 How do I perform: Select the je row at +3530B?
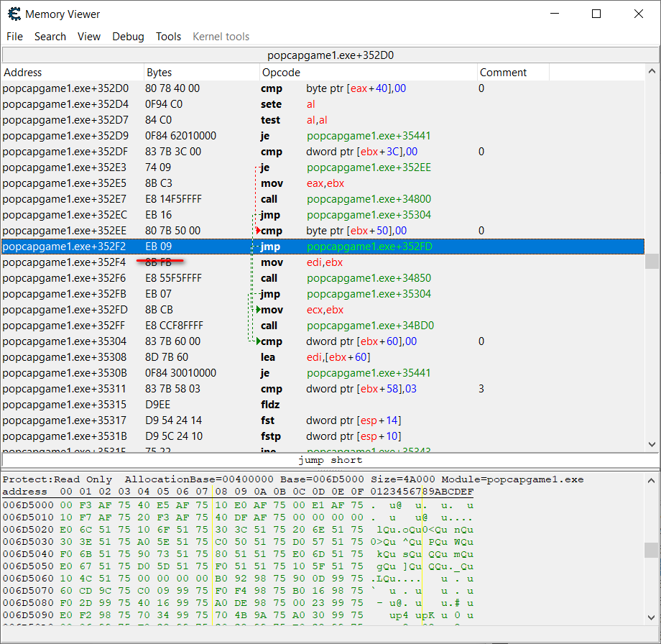tap(323, 373)
